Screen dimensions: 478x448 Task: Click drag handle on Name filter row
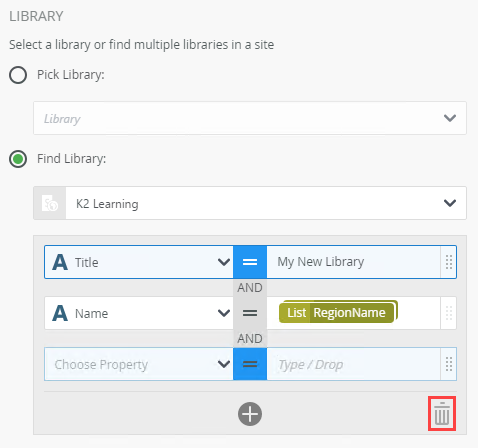point(449,313)
